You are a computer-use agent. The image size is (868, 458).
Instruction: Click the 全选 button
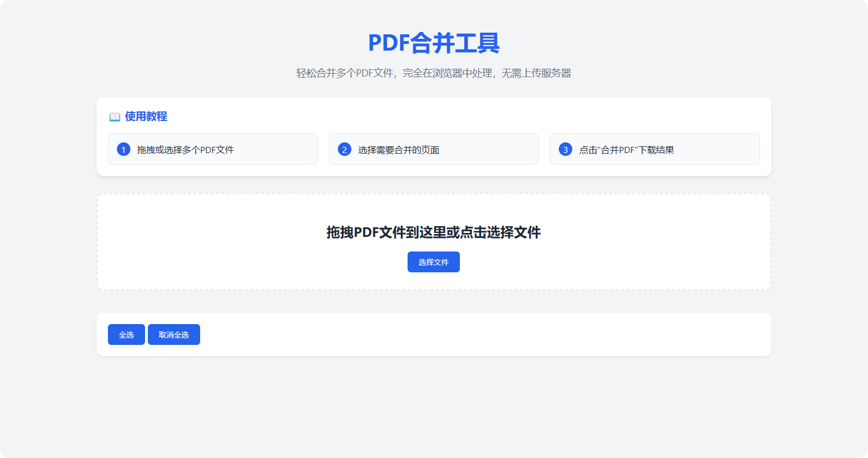126,335
